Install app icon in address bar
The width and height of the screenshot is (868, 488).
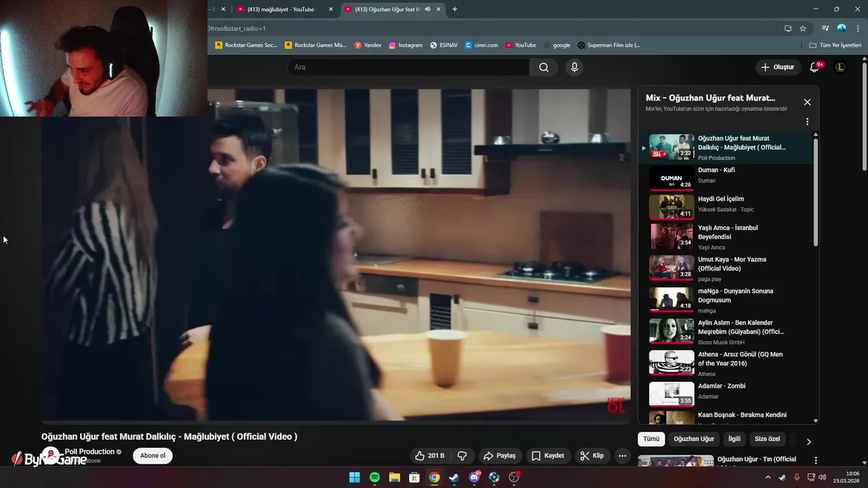point(788,28)
